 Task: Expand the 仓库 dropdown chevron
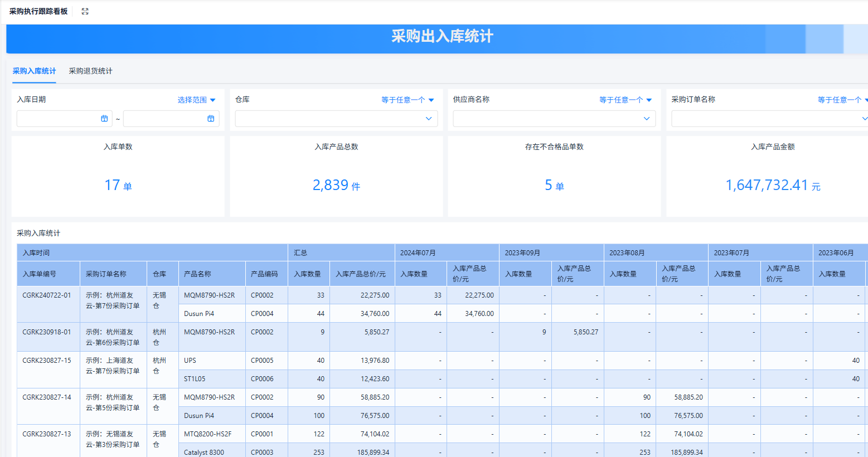[429, 118]
